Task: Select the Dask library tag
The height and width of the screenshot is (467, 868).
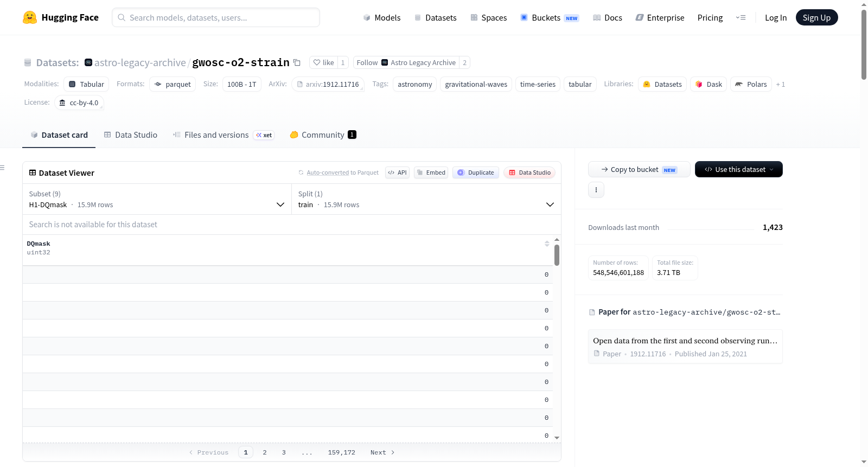Action: (709, 84)
